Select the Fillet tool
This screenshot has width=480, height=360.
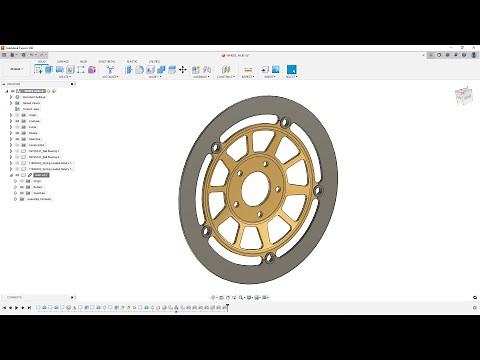tap(139, 69)
